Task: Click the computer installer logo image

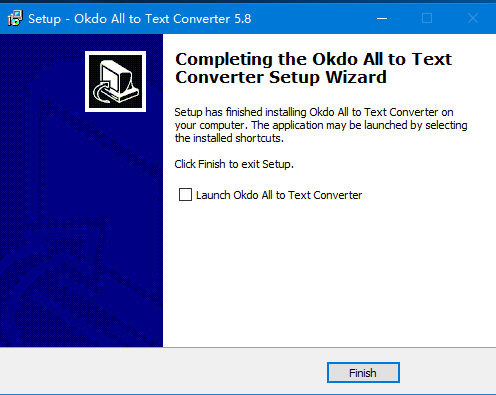Action: pyautogui.click(x=115, y=81)
